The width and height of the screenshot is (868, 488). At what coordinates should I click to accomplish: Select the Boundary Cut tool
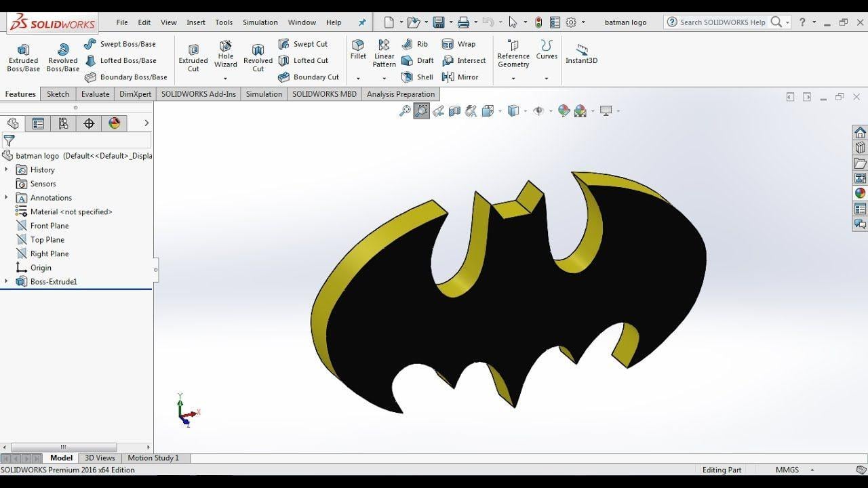point(308,77)
